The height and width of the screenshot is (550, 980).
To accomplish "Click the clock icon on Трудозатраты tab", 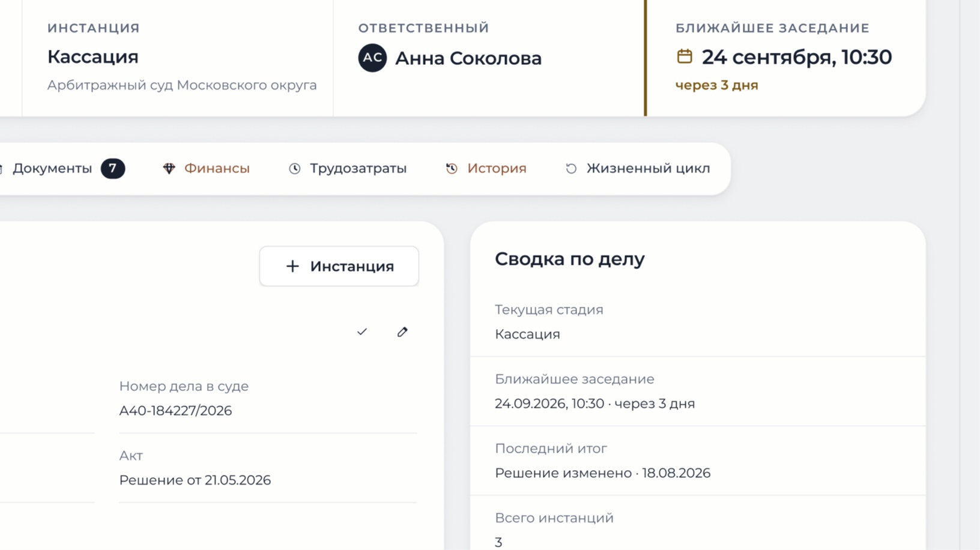I will click(x=294, y=169).
